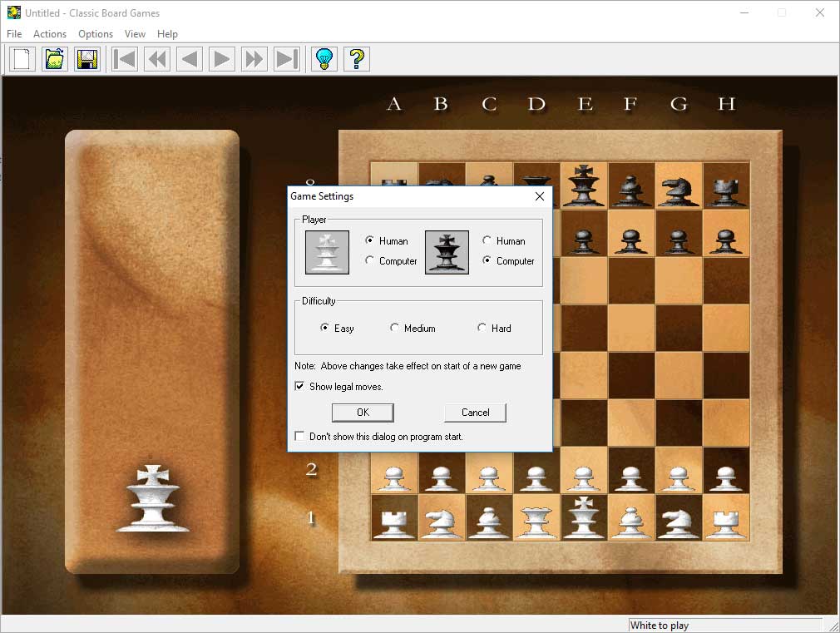The image size is (840, 633).
Task: Close the Game Settings dialog with X
Action: pyautogui.click(x=539, y=196)
